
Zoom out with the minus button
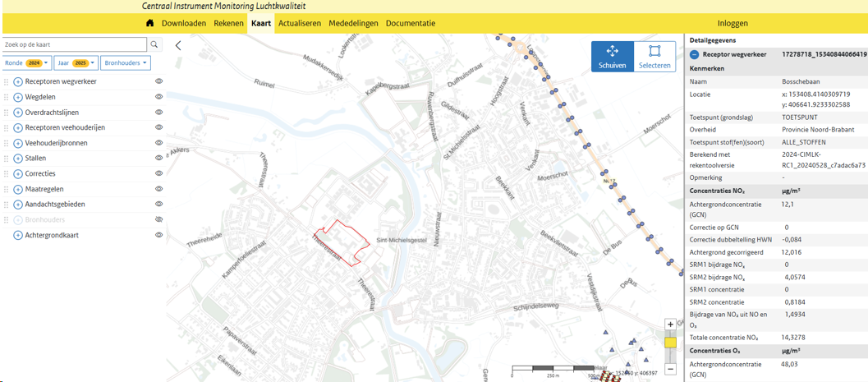(670, 370)
